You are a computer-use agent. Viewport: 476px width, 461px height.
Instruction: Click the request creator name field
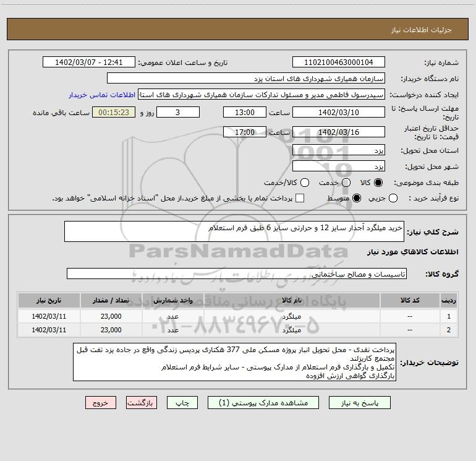tap(261, 95)
